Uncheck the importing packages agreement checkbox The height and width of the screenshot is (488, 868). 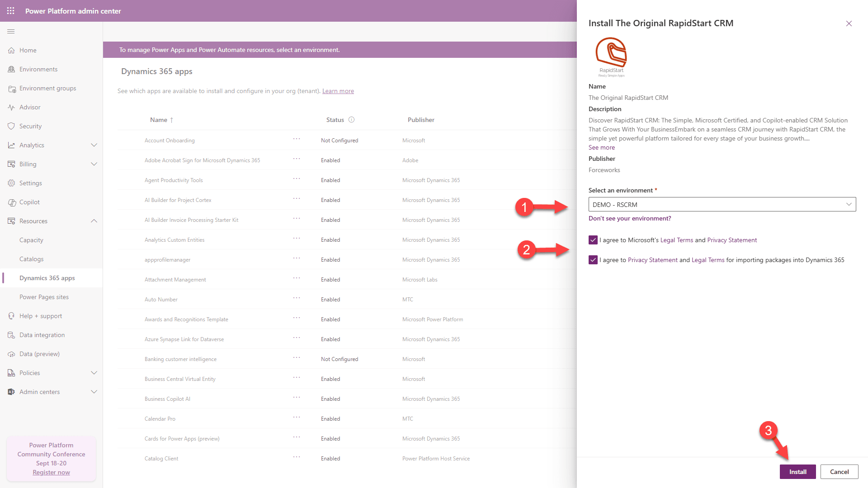coord(593,260)
